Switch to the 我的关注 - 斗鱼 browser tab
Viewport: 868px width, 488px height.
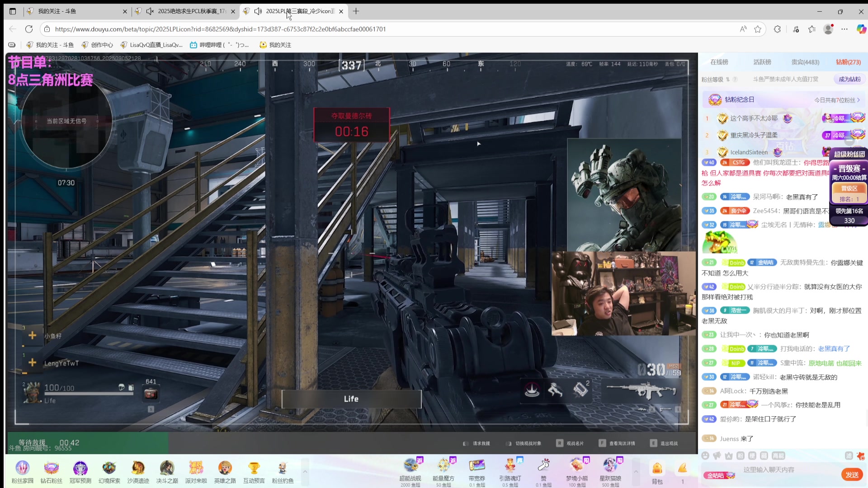[x=77, y=11]
